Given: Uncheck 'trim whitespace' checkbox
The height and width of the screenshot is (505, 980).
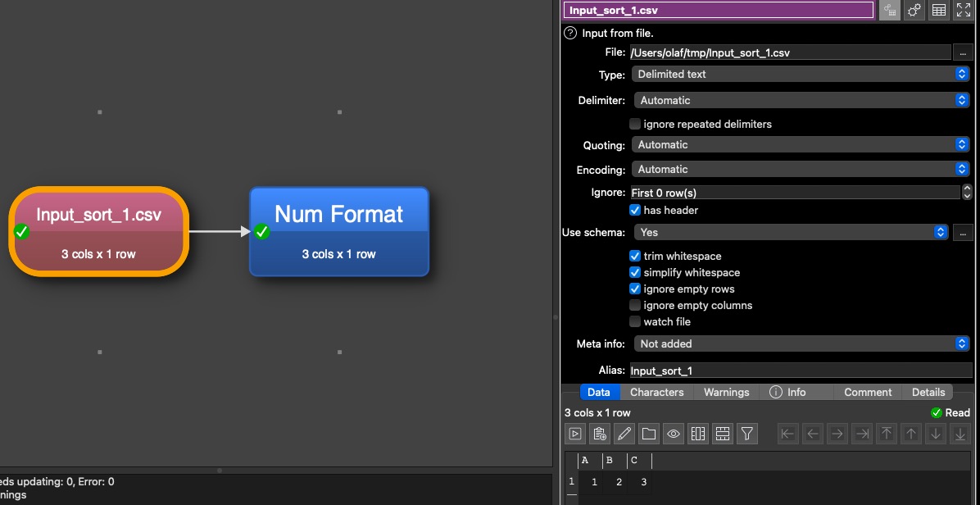Looking at the screenshot, I should click(635, 257).
